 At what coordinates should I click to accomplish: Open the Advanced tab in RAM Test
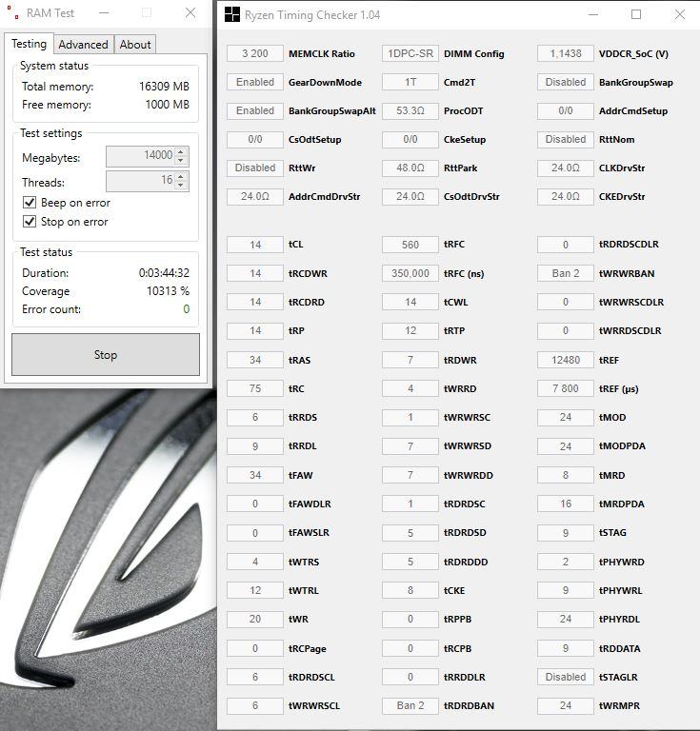point(83,45)
